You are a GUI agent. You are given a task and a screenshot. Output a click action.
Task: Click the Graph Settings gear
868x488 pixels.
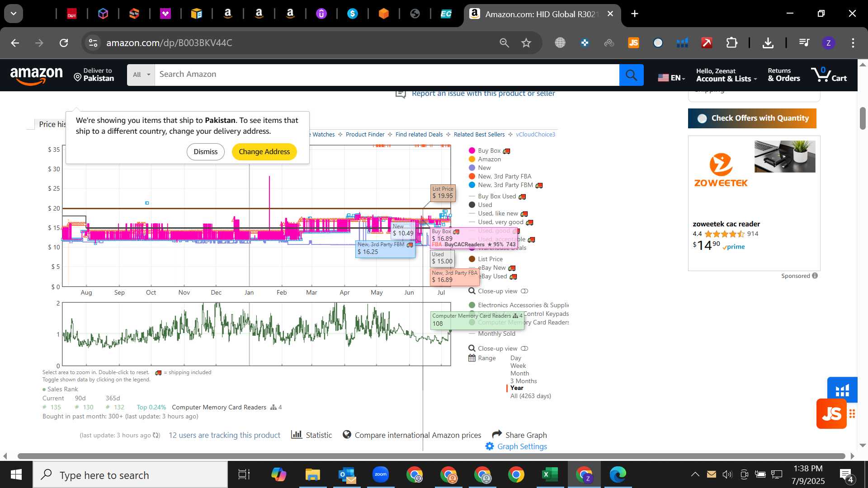coord(489,446)
